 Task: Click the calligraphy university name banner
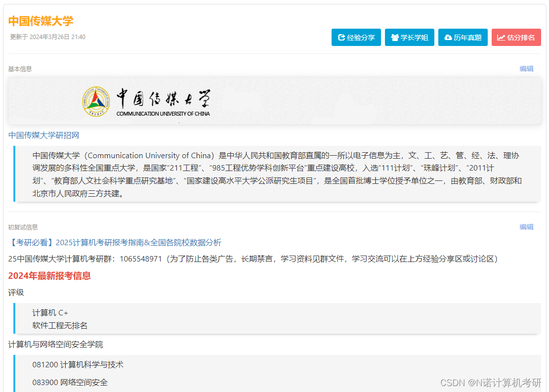(163, 102)
